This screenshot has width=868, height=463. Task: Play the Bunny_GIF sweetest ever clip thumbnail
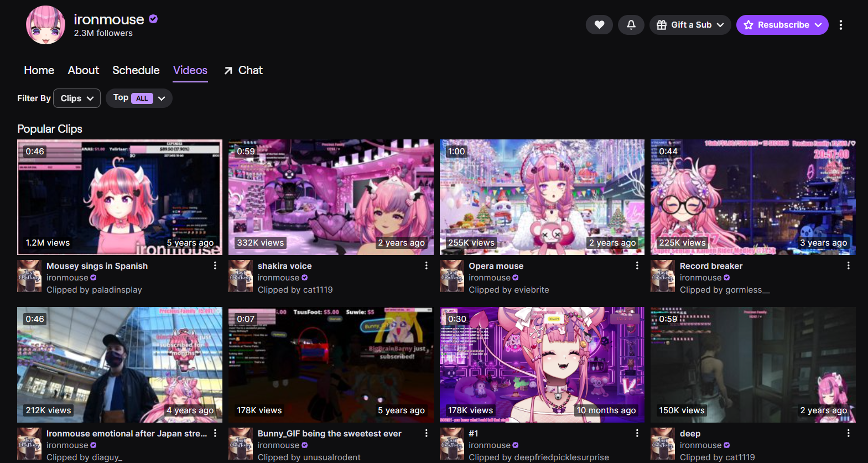[331, 365]
